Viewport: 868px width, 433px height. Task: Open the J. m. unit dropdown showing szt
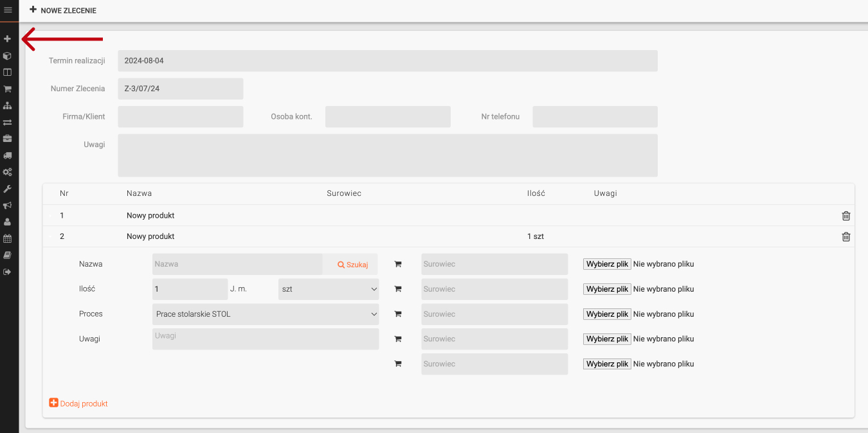point(329,289)
